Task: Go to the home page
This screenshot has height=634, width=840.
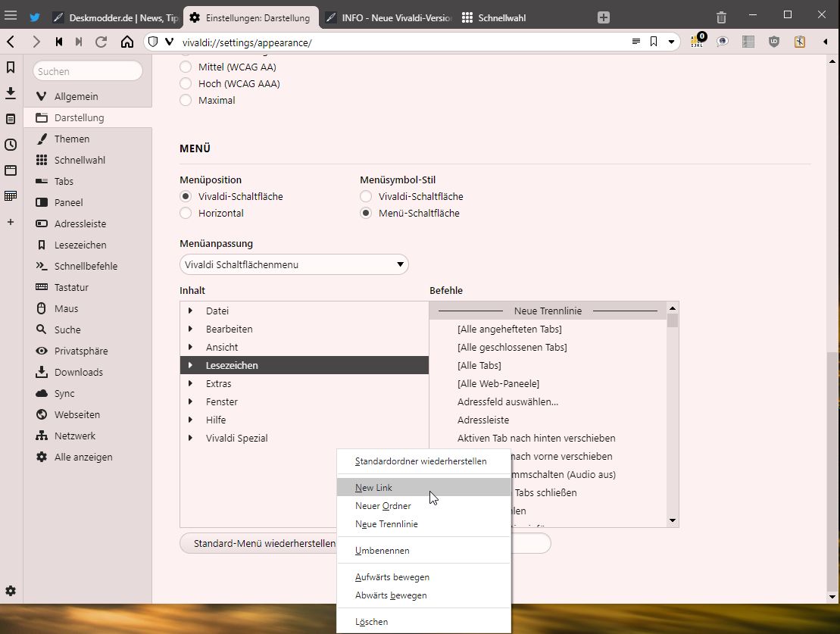Action: click(x=127, y=42)
